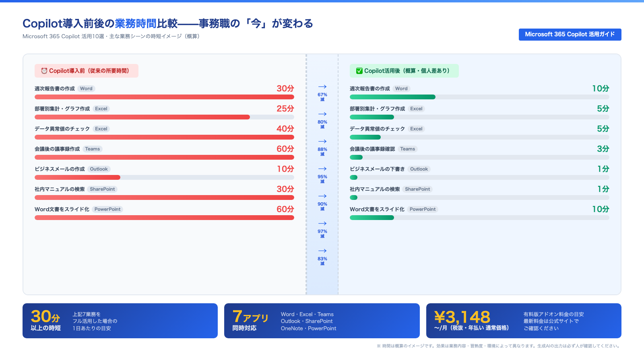Viewport: 644px width, 362px height.
Task: Click the PowerPoint tag in the after-side Word文書をスライド化 row
Action: (x=423, y=209)
